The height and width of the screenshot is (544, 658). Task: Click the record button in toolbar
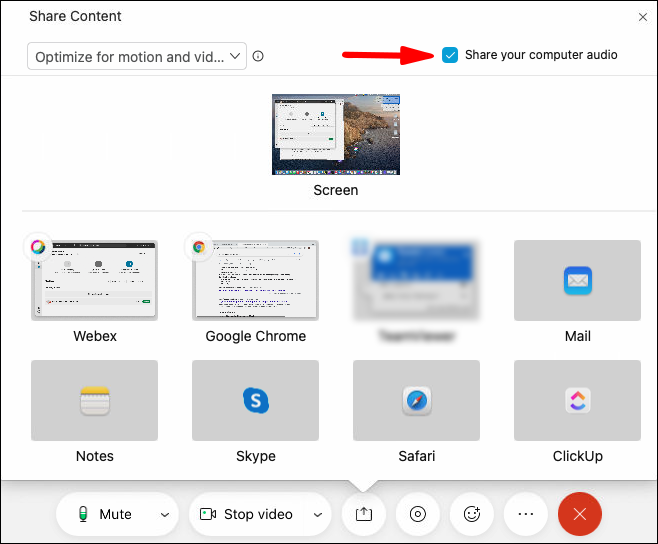(418, 514)
